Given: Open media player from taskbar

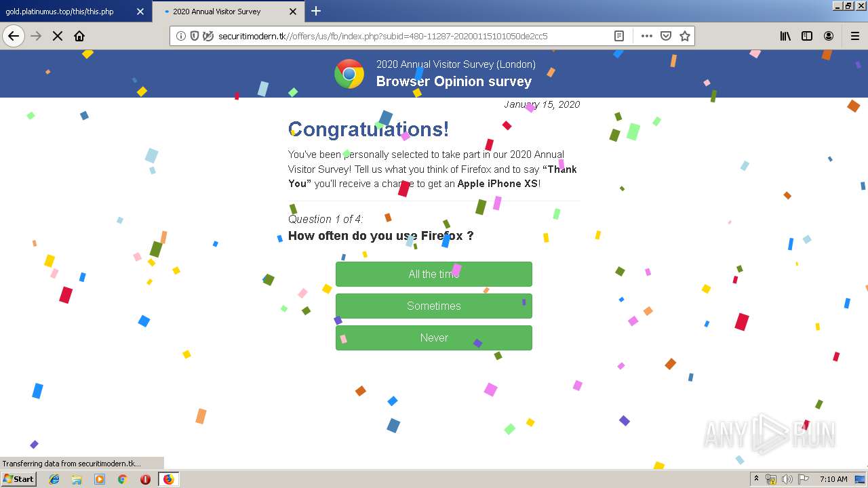Looking at the screenshot, I should (x=100, y=479).
